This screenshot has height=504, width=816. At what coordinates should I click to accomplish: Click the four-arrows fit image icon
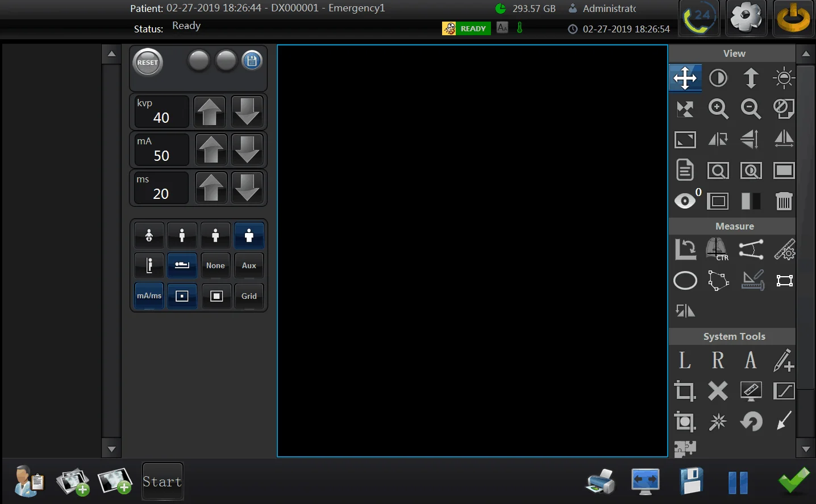[685, 109]
